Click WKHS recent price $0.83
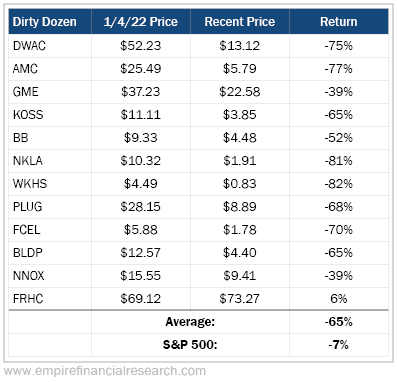This screenshot has width=397, height=382. click(240, 184)
